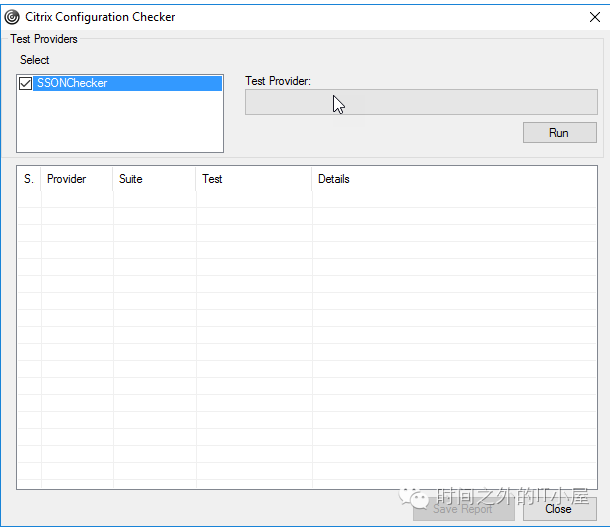Screen dimensions: 610x527
Task: Uncheck the SSONChecker checkbox
Action: pos(26,83)
